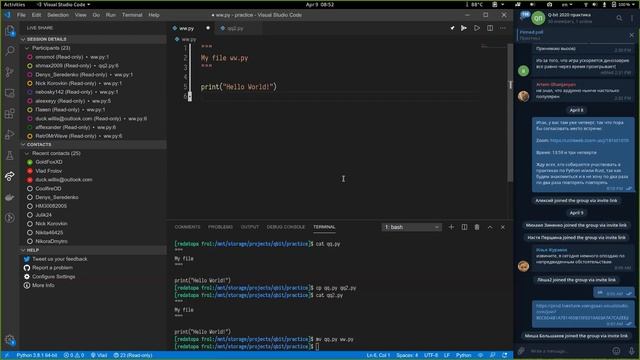Viewport: 640px width, 360px height.
Task: Close the terminal panel
Action: [503, 227]
